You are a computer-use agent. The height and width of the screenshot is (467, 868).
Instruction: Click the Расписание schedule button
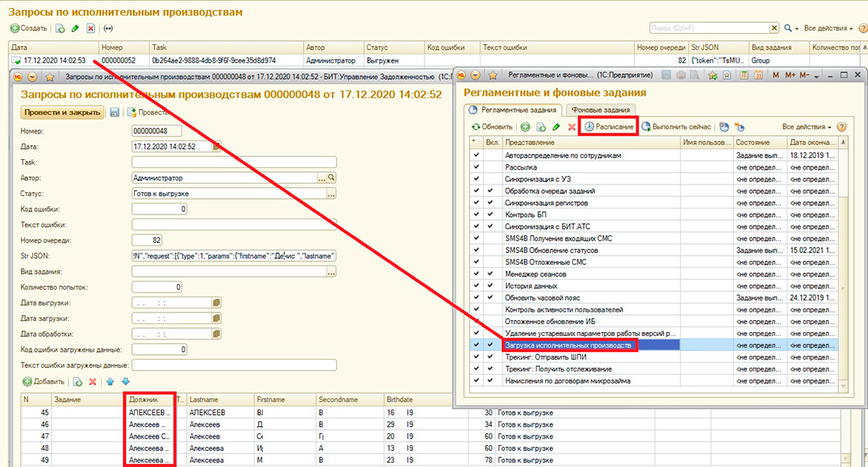[x=608, y=127]
